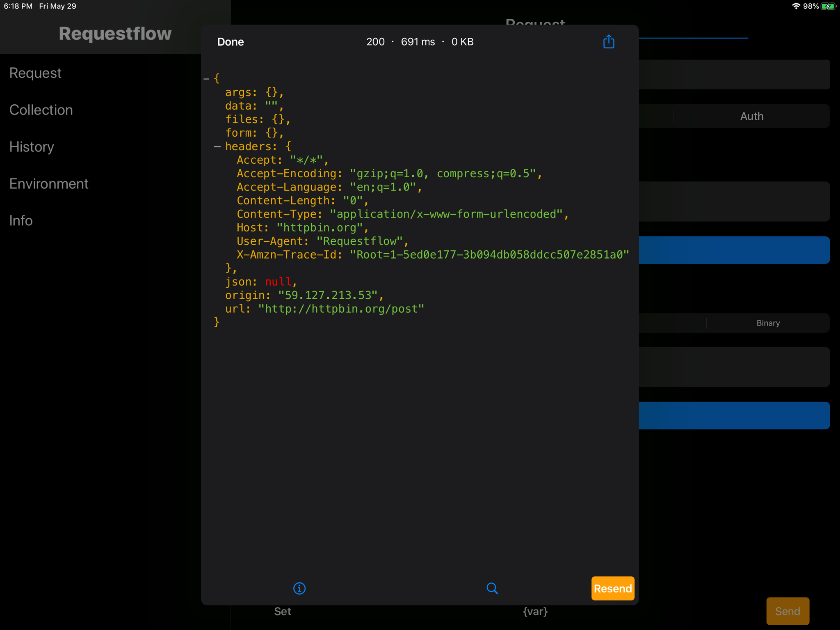
Task: Tap the battery icon in status bar
Action: pos(828,6)
